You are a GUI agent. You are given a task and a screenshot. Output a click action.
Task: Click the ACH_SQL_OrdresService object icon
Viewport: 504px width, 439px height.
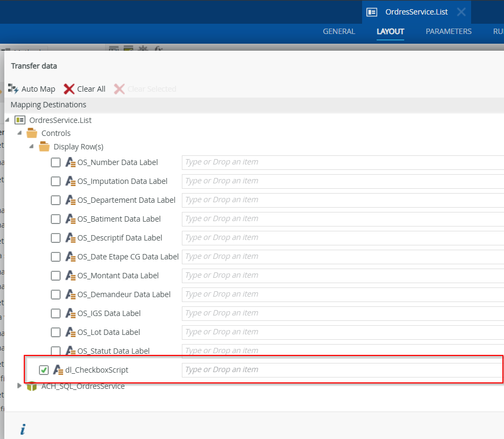(32, 386)
